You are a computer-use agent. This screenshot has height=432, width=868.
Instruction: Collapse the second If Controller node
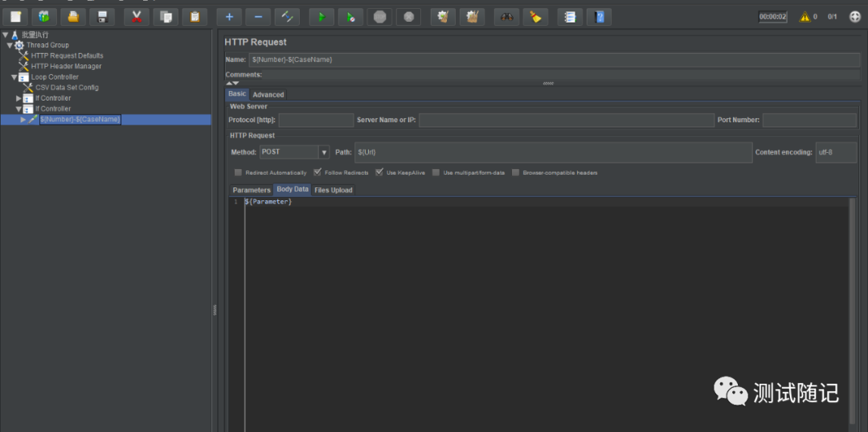pos(18,109)
